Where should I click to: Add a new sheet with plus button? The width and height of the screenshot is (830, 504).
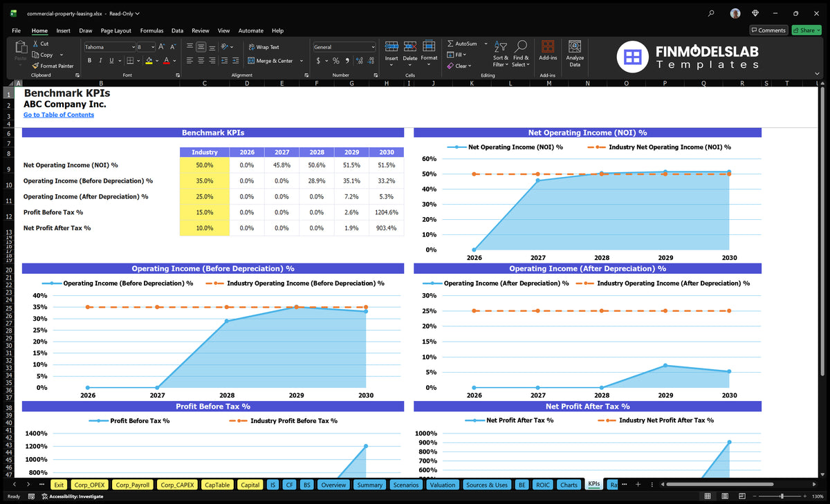(638, 485)
